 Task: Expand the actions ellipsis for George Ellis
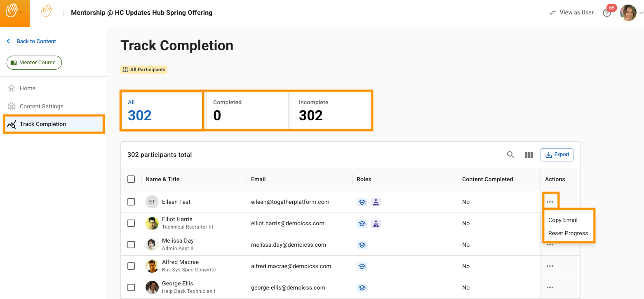(x=550, y=287)
